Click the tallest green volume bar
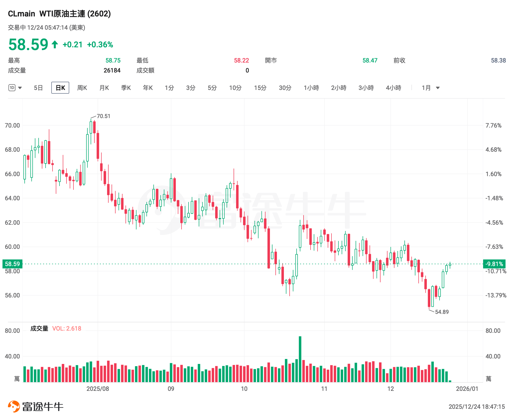The height and width of the screenshot is (420, 513). (300, 359)
